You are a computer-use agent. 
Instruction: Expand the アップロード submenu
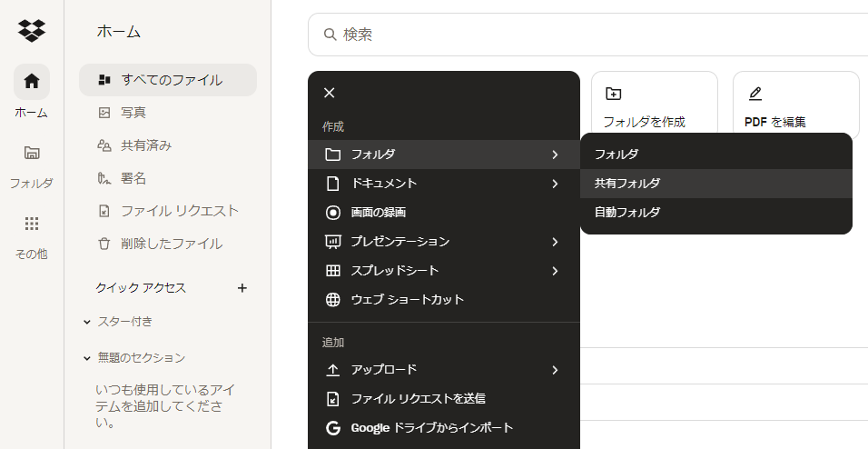click(442, 370)
